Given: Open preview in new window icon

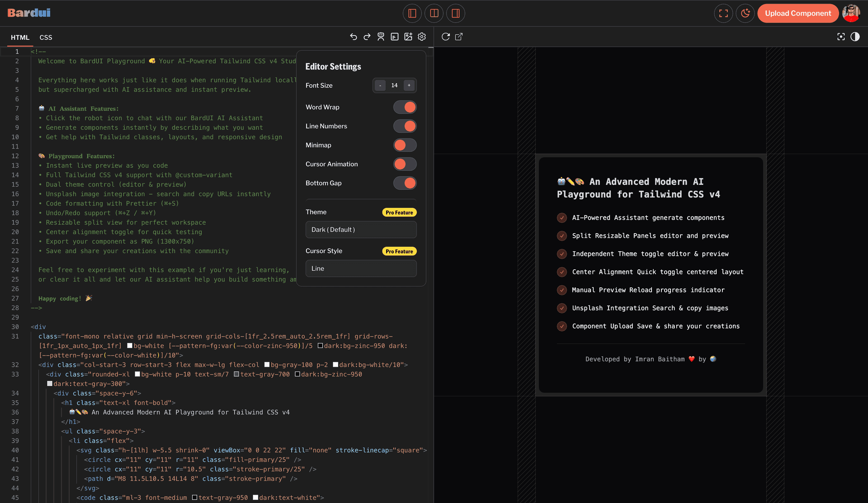Looking at the screenshot, I should point(459,37).
